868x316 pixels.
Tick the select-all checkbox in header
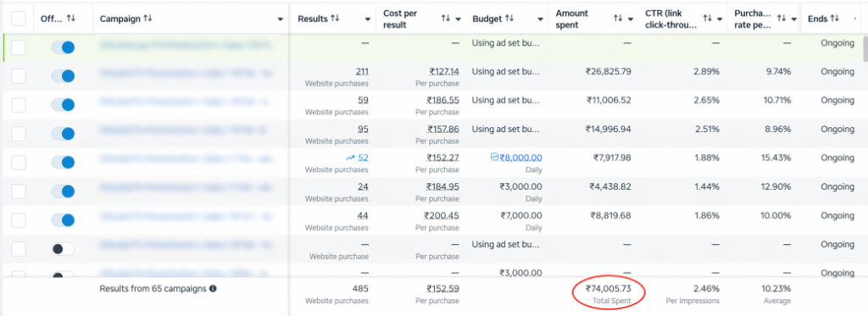tap(19, 19)
